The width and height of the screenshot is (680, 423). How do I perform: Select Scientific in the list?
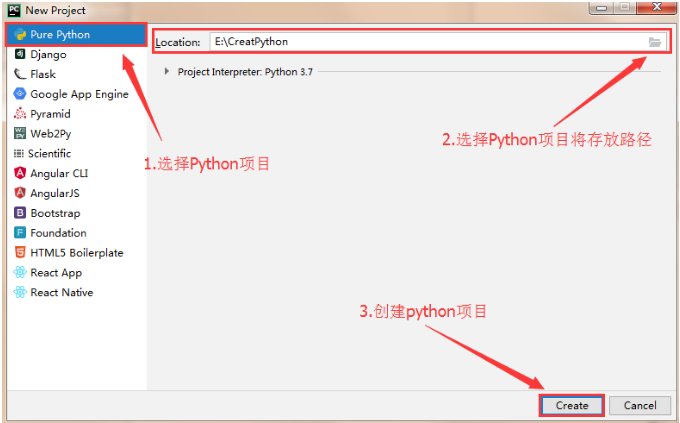76,154
